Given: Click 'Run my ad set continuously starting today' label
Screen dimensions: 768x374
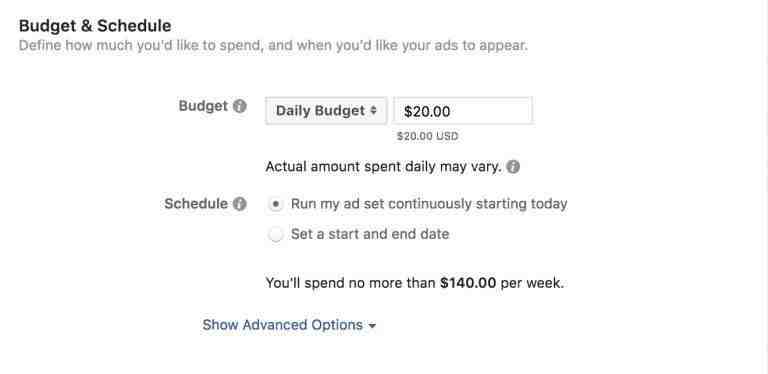Looking at the screenshot, I should (429, 204).
